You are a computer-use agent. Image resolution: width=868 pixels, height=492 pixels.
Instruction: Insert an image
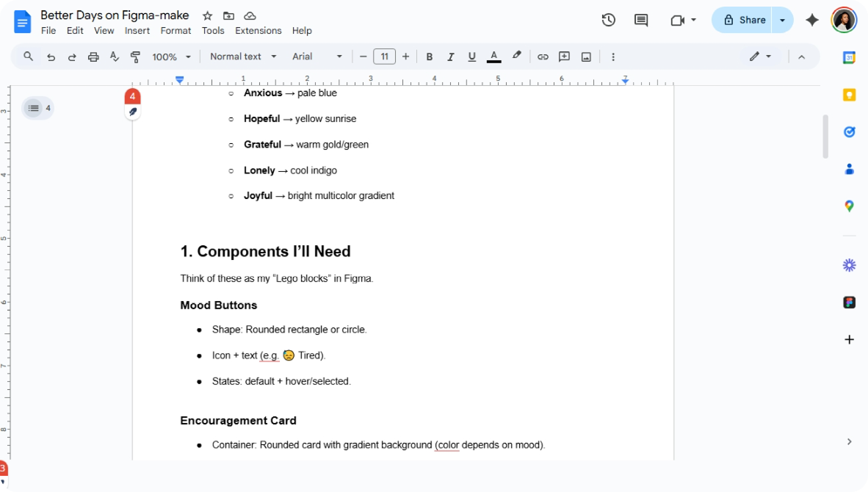point(586,56)
